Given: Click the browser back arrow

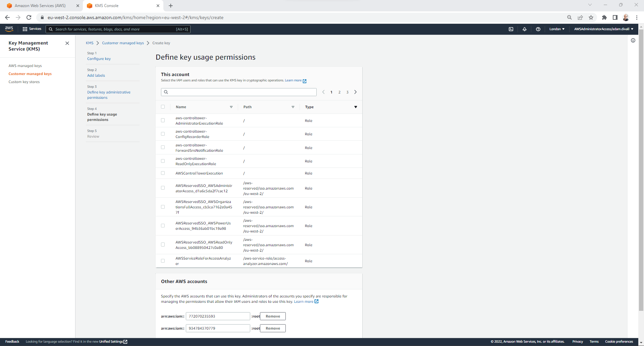Looking at the screenshot, I should click(x=7, y=17).
